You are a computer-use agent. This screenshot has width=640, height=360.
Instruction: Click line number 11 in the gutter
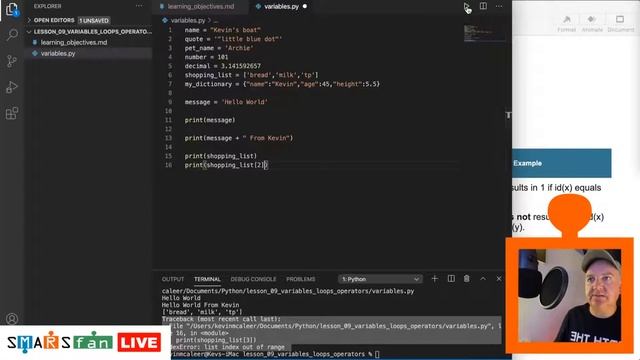pyautogui.click(x=169, y=120)
